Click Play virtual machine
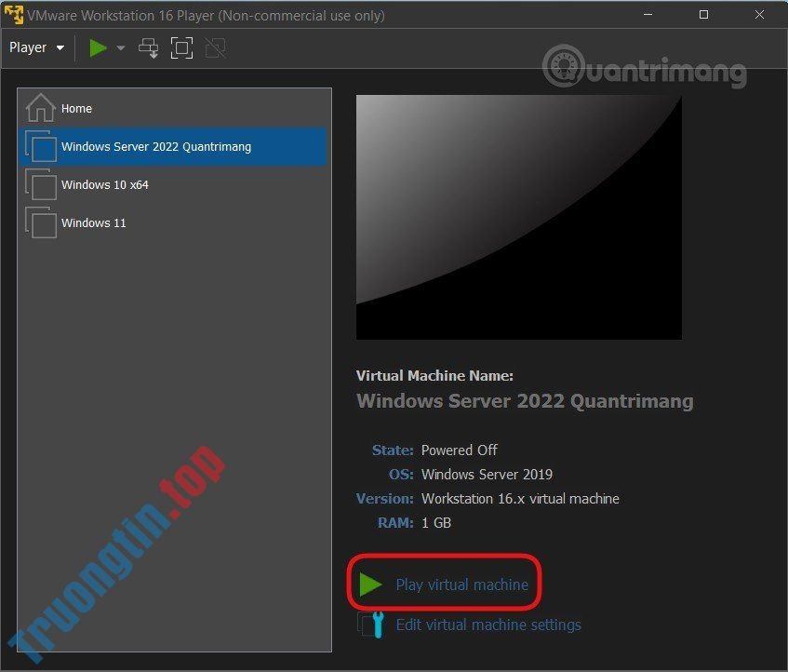 (460, 585)
